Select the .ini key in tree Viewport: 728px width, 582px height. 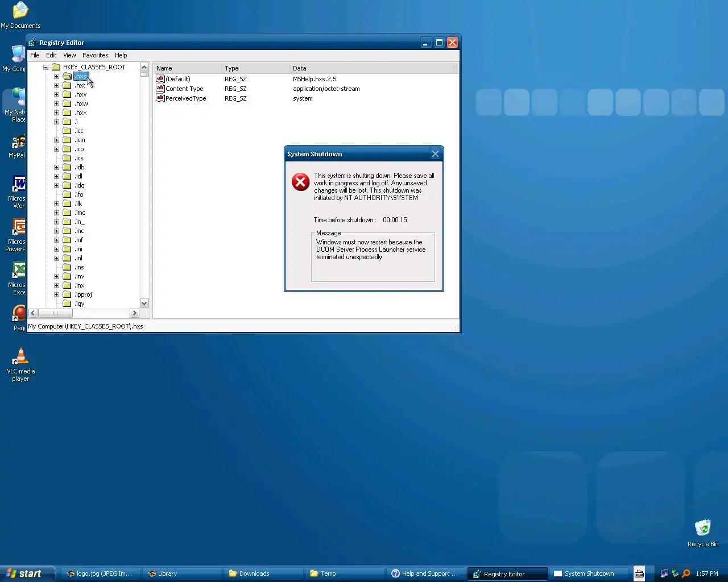tap(78, 249)
